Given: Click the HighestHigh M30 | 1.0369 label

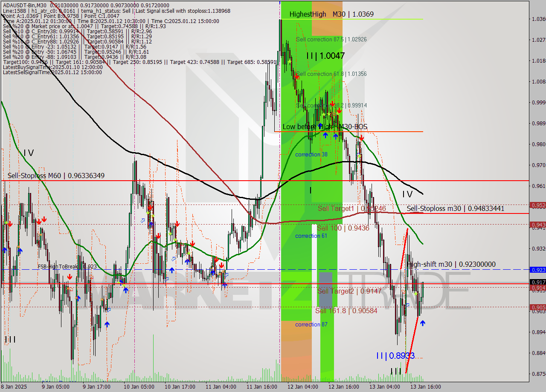Looking at the screenshot, I should coord(331,14).
